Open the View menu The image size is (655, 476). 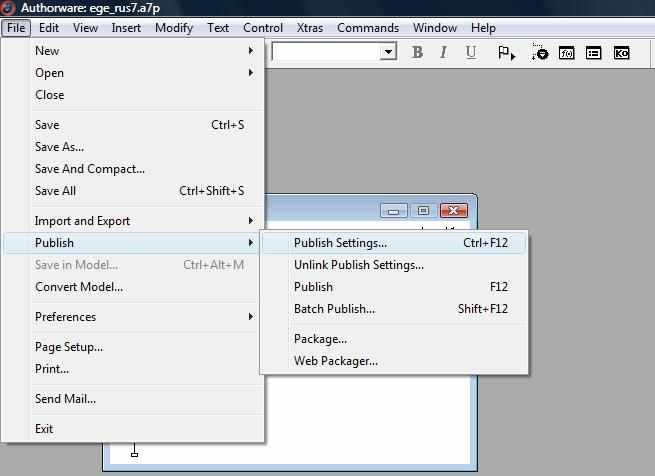[85, 28]
